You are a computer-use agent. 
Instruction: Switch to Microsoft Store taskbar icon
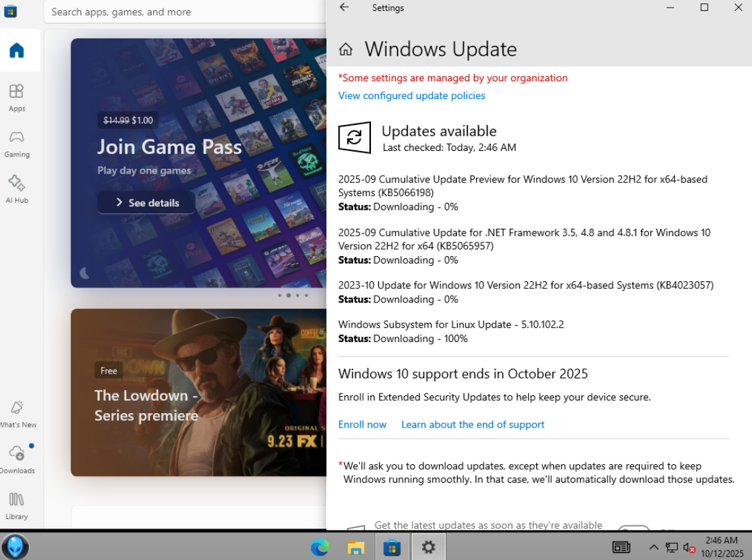(392, 547)
